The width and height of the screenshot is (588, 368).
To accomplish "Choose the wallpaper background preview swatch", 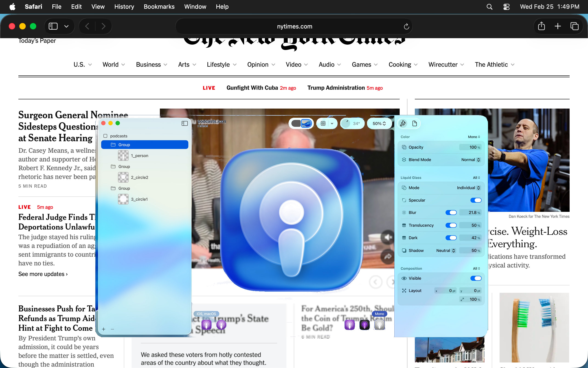I will (x=306, y=124).
